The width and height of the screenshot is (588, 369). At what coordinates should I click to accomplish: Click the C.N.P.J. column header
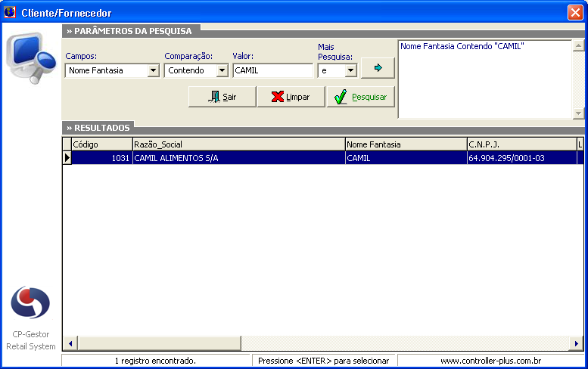[522, 144]
